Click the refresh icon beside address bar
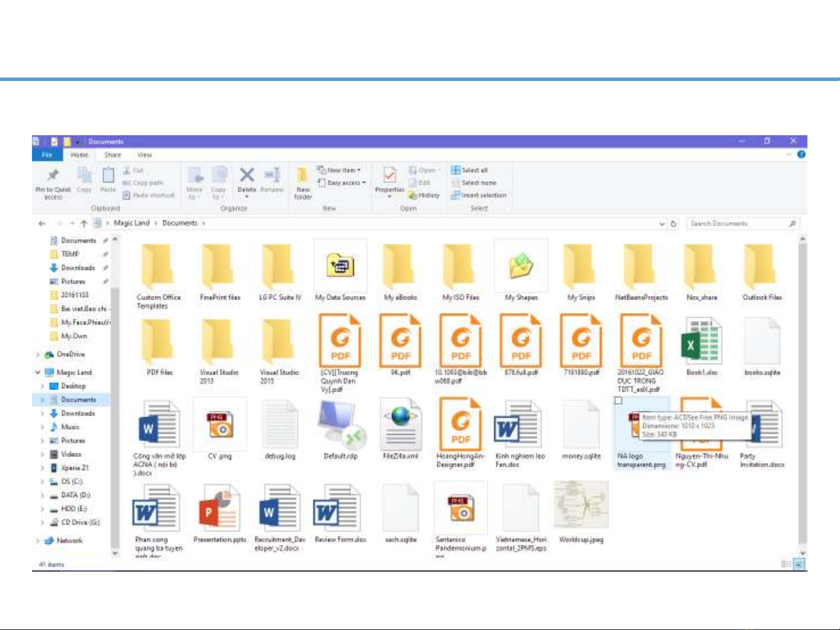The width and height of the screenshot is (840, 630). pos(673,223)
